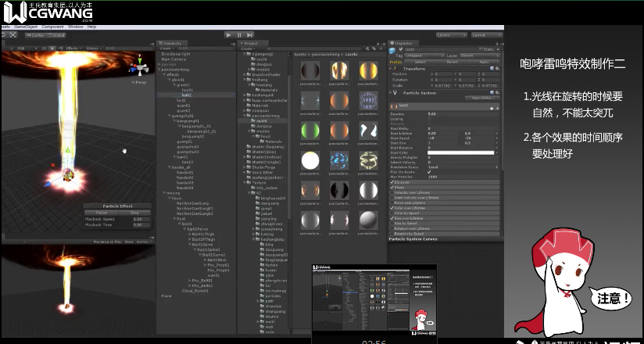644x344 pixels.
Task: Click the Open Editor button
Action: [482, 98]
